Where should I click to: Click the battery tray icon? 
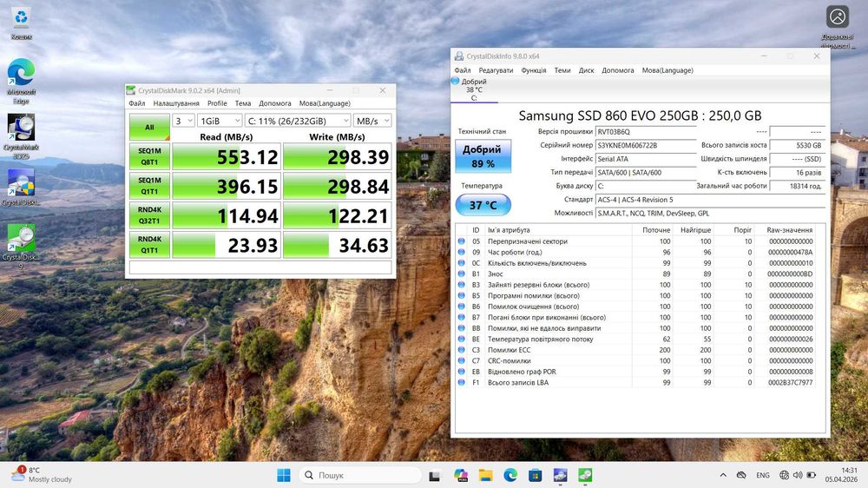[812, 475]
